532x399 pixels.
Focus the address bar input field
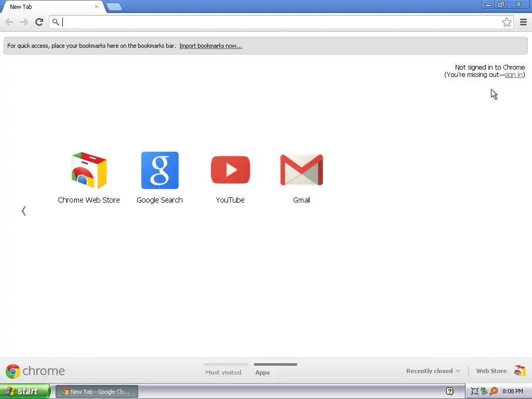coord(280,22)
